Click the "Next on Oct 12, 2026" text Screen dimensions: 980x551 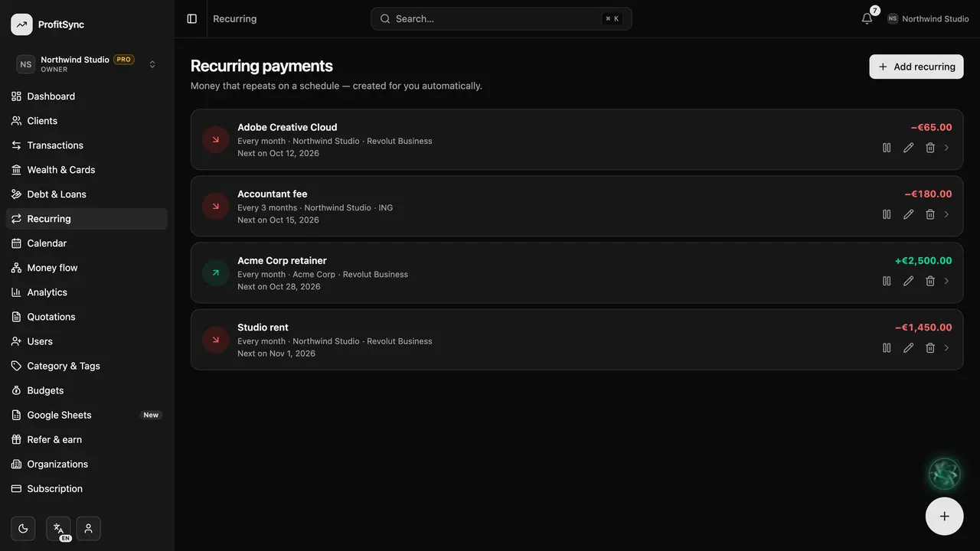(278, 153)
